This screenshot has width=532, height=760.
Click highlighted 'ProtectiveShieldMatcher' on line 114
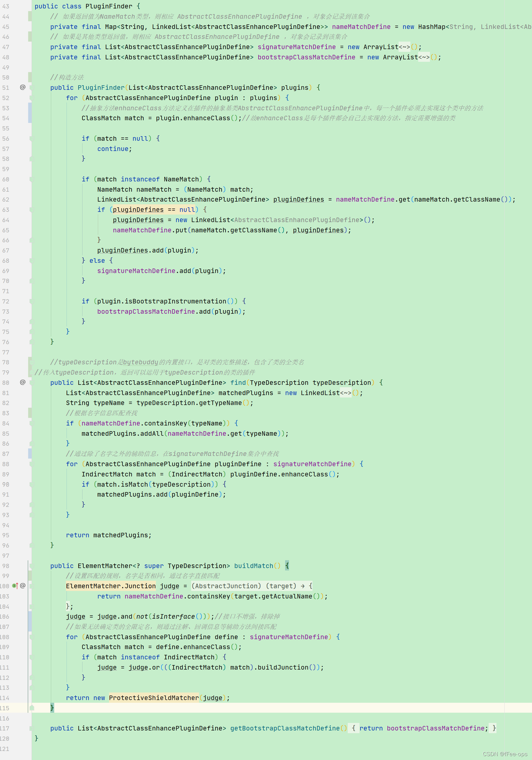[x=154, y=698]
